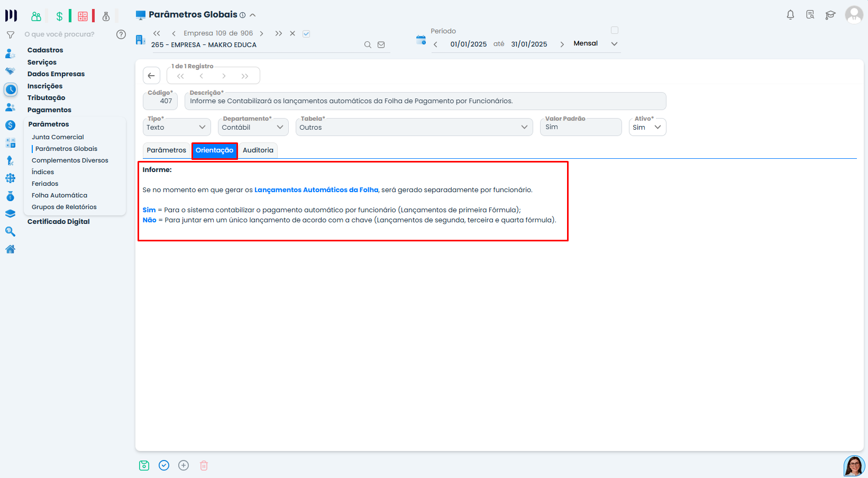
Task: Jump to the last company
Action: 279,33
